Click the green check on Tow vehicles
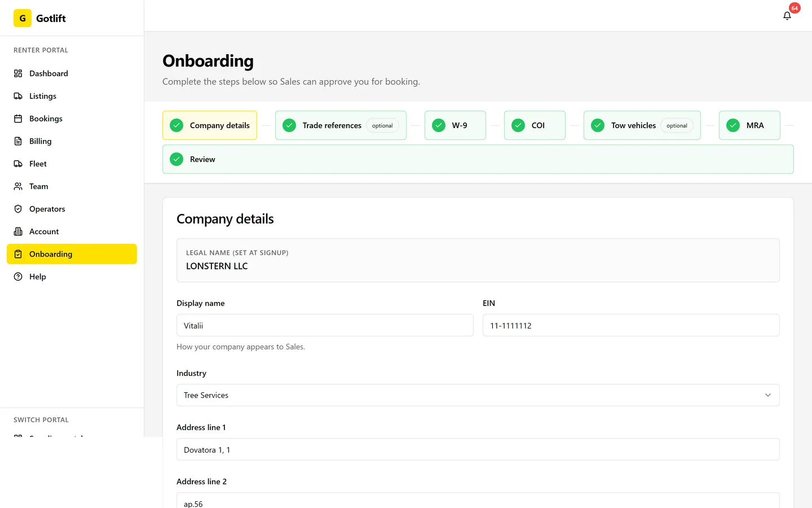Image resolution: width=812 pixels, height=508 pixels. point(598,125)
